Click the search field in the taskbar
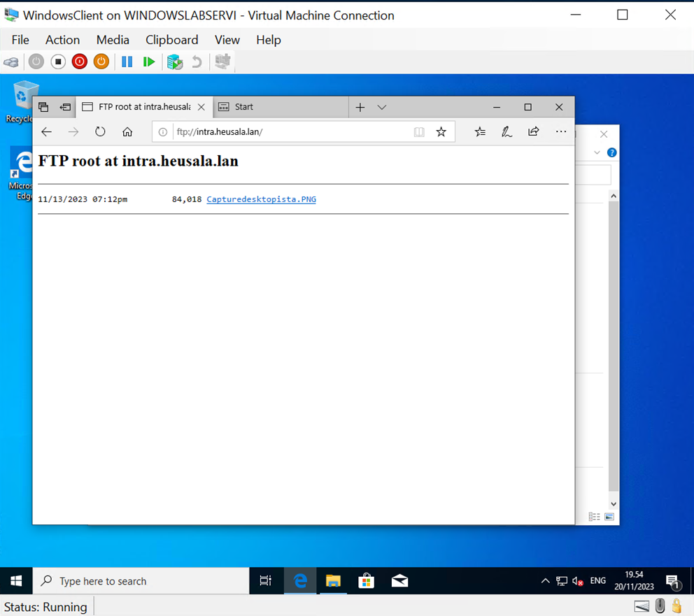 (140, 581)
